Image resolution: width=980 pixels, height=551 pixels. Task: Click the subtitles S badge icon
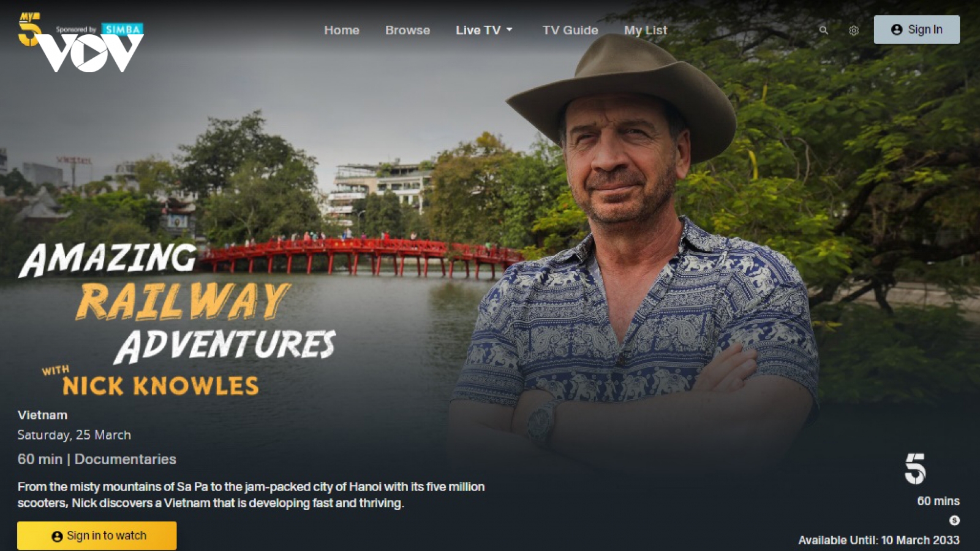coord(954,520)
